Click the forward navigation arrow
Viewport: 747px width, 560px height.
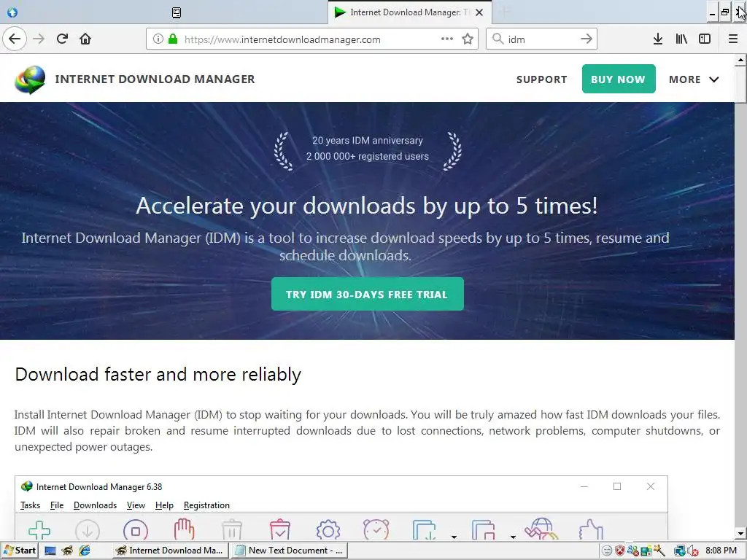(39, 39)
